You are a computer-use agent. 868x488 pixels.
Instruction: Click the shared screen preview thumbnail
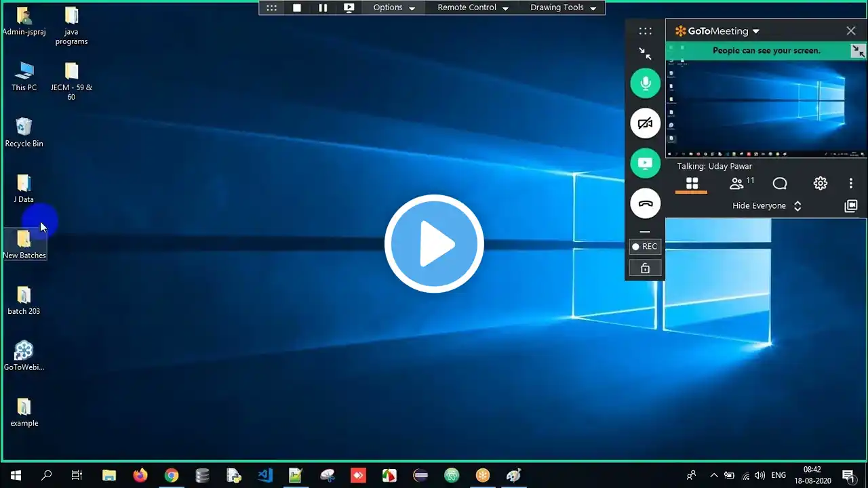pos(766,108)
